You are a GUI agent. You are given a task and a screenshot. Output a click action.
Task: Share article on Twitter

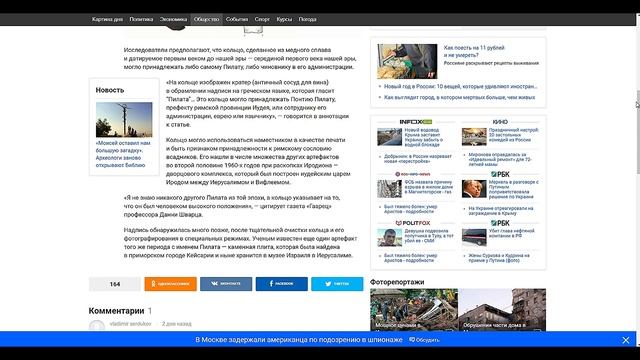pos(337,284)
